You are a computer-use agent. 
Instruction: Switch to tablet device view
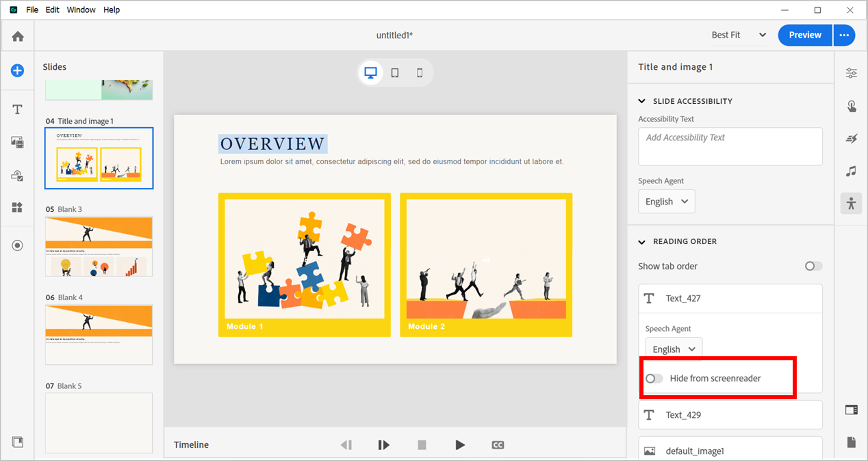395,73
